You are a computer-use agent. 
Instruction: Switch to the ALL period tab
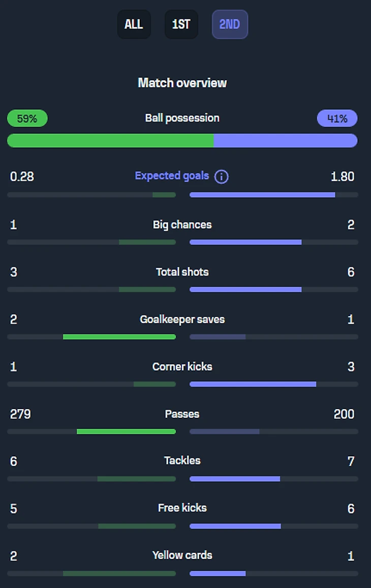[134, 24]
